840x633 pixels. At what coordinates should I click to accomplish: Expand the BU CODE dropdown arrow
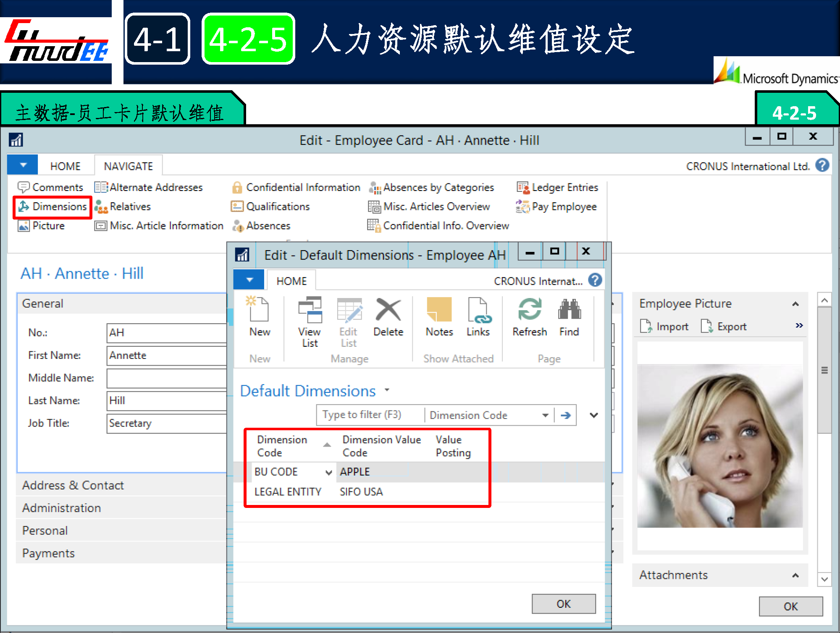pyautogui.click(x=328, y=472)
